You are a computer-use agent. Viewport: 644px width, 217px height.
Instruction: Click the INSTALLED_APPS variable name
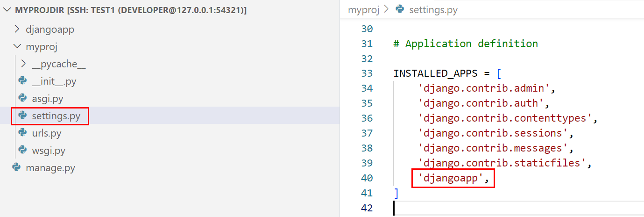435,73
